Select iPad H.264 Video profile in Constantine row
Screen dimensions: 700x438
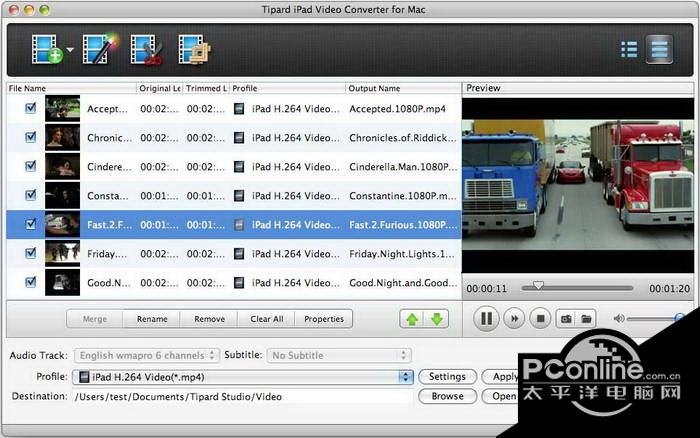click(x=296, y=196)
